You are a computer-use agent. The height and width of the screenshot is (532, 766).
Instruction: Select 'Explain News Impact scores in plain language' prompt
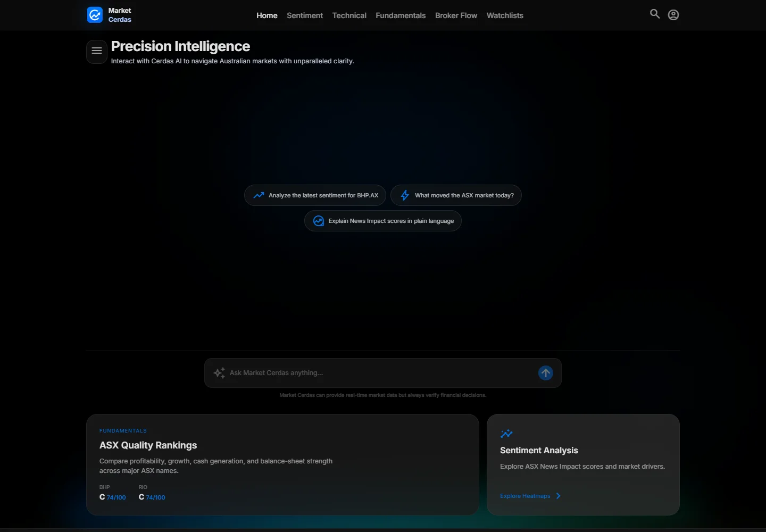pos(382,221)
